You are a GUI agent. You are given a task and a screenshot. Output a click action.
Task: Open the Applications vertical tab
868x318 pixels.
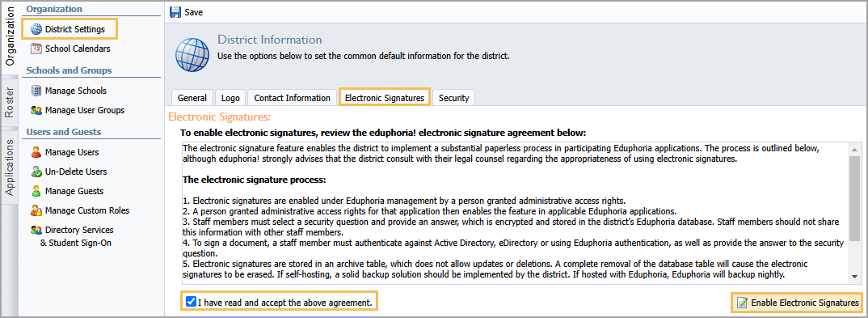[10, 167]
